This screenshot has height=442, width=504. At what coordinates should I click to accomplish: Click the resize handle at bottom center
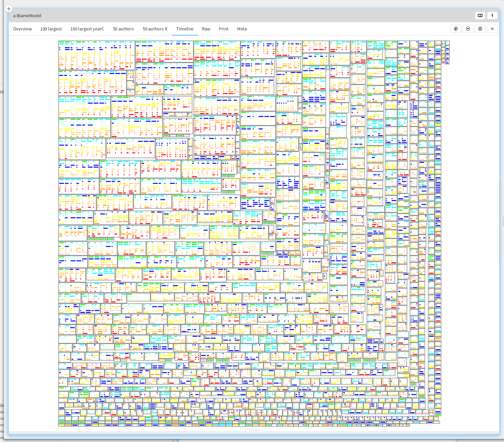[x=254, y=431]
